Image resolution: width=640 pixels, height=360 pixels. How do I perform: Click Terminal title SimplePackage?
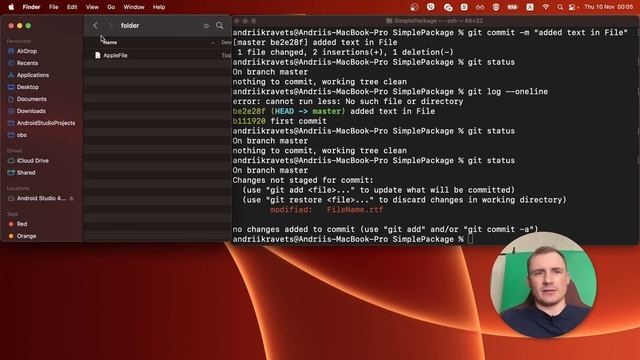(435, 20)
